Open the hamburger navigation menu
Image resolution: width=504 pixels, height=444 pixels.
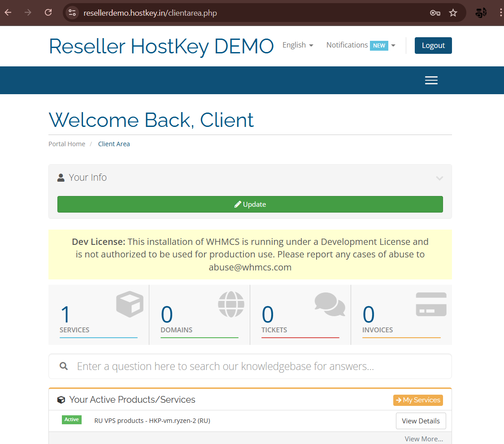pos(431,80)
